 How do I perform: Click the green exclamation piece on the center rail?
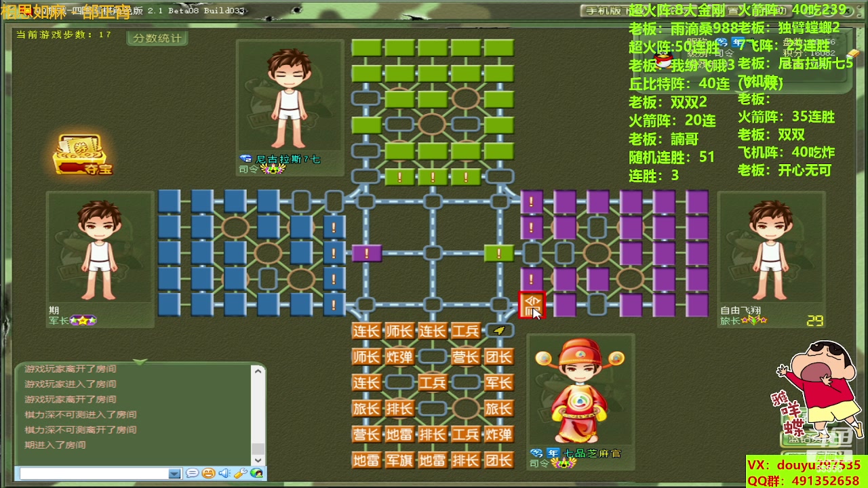pos(499,253)
